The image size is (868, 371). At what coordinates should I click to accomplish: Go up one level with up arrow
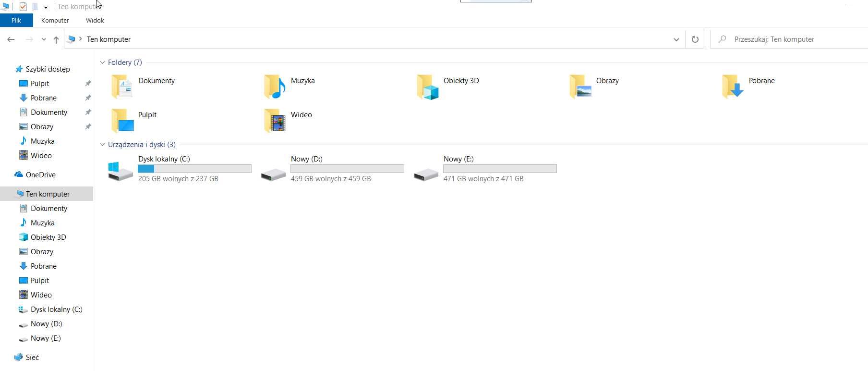[x=56, y=39]
